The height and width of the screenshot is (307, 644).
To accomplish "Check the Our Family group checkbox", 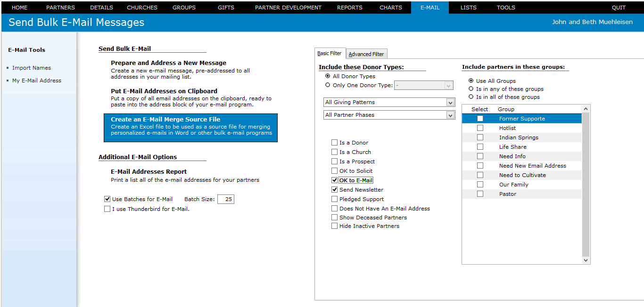I will 480,185.
